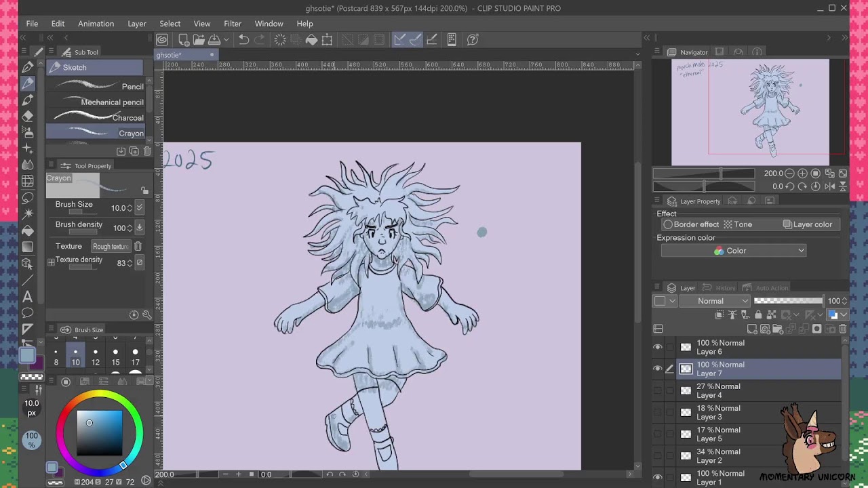This screenshot has height=488, width=868.
Task: Click the Clear (sunburst) icon
Action: coord(280,40)
